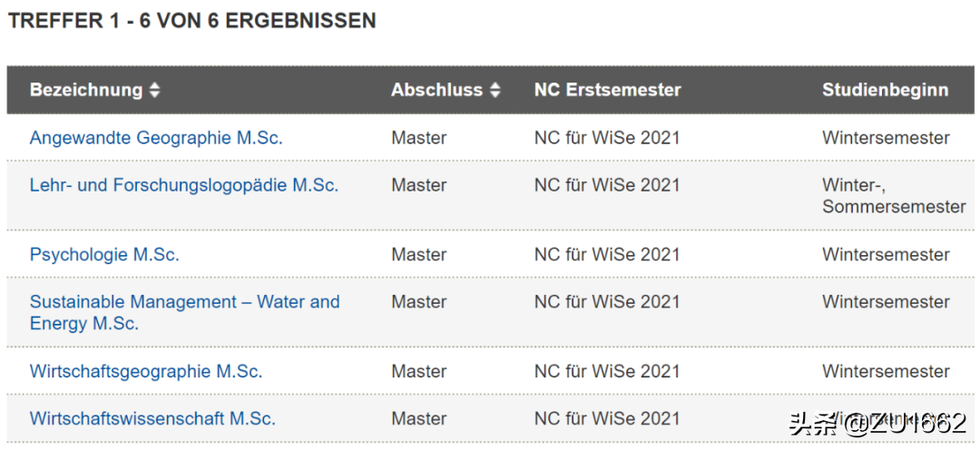980x451 pixels.
Task: Click the sort icon beside Abschluss
Action: pyautogui.click(x=495, y=91)
